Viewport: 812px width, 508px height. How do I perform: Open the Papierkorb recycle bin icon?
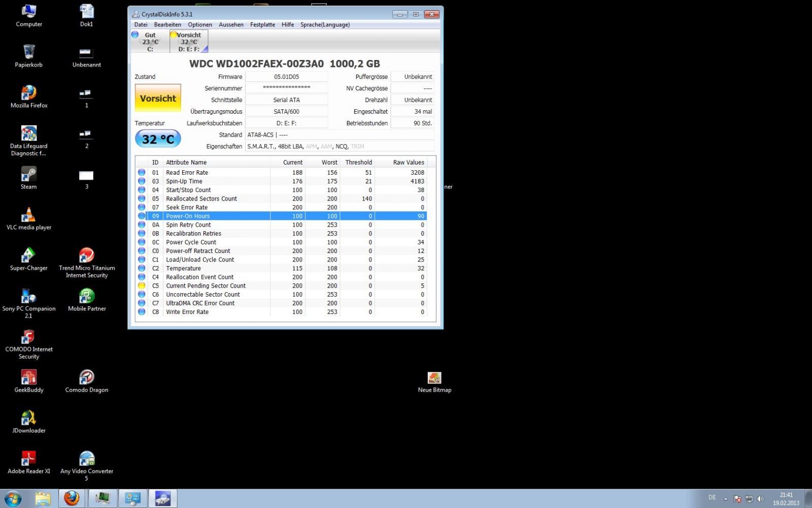[x=29, y=56]
